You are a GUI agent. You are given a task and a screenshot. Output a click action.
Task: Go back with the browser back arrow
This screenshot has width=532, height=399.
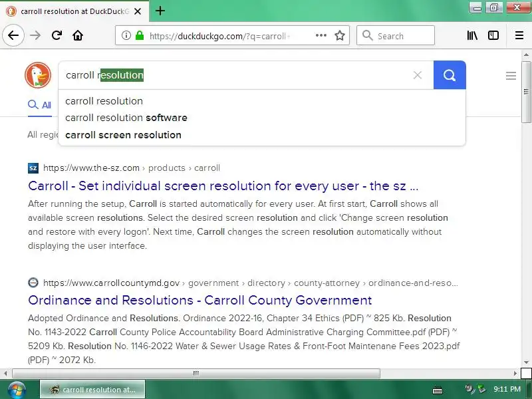[x=13, y=35]
